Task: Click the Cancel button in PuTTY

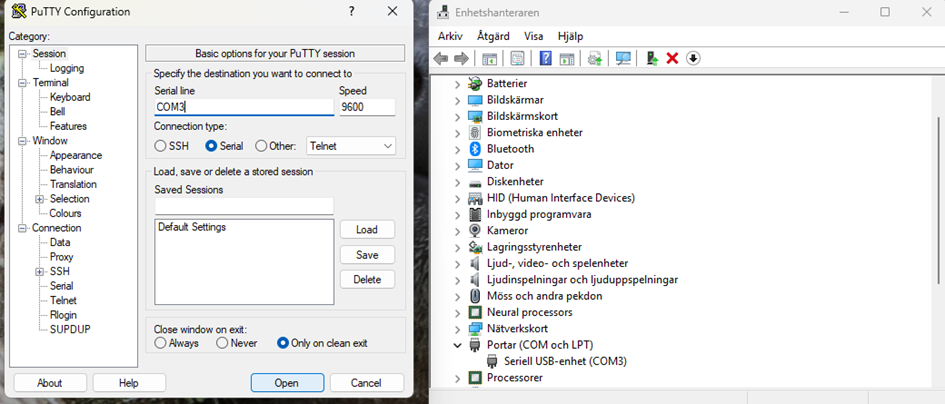Action: [x=366, y=383]
